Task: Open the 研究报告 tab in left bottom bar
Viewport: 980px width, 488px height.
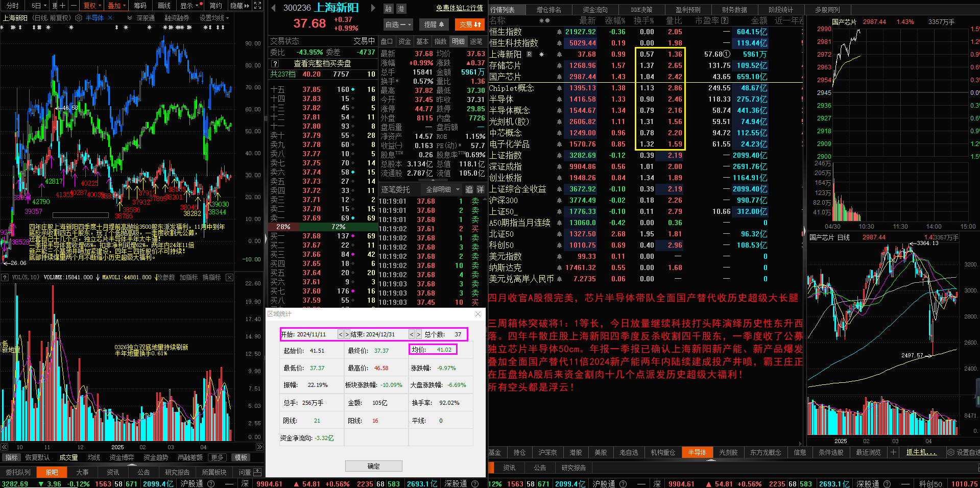Action: tap(177, 472)
